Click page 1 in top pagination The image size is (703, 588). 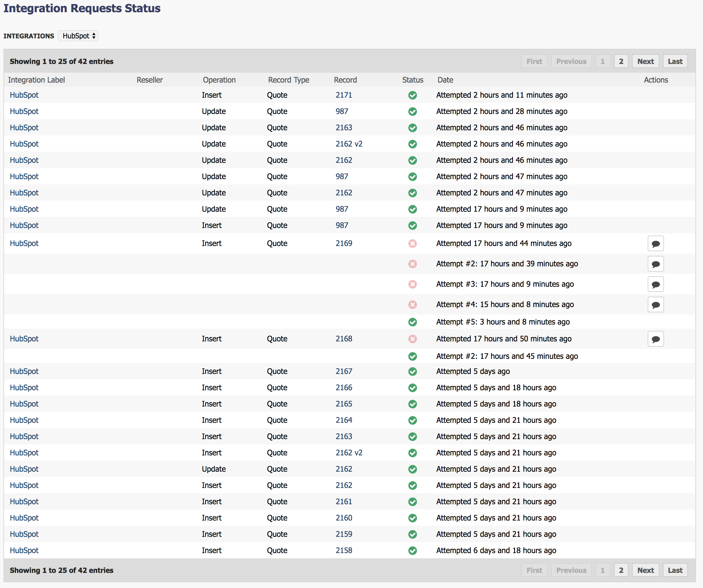point(603,61)
